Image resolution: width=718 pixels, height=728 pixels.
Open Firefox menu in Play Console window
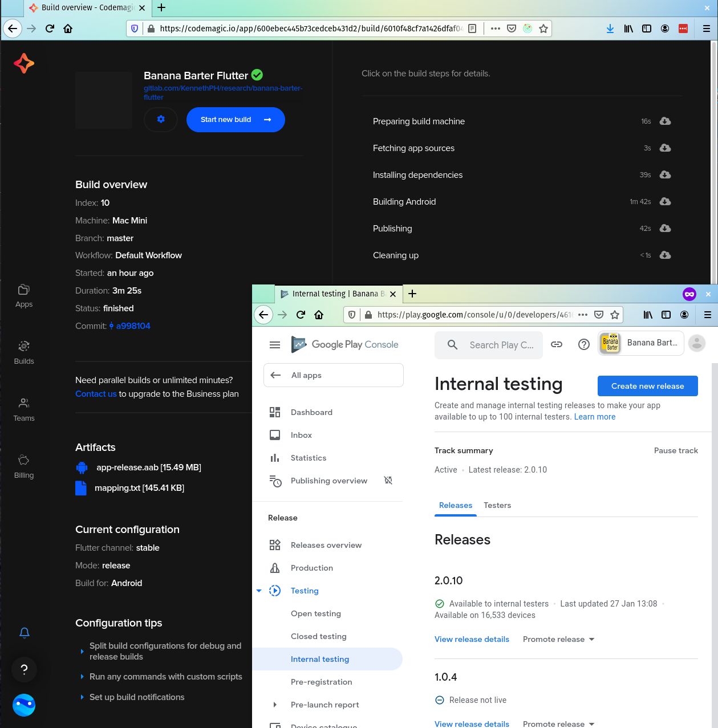pos(707,315)
